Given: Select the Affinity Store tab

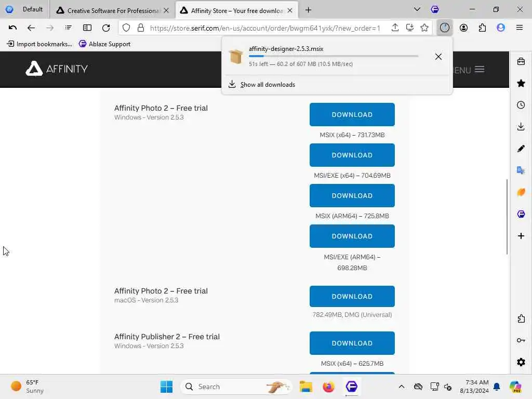Looking at the screenshot, I should (236, 10).
